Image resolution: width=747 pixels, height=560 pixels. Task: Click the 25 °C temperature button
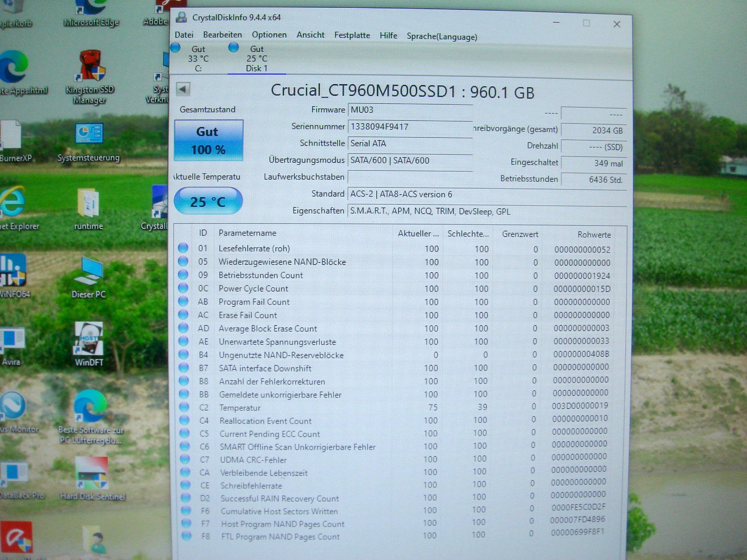tap(208, 202)
